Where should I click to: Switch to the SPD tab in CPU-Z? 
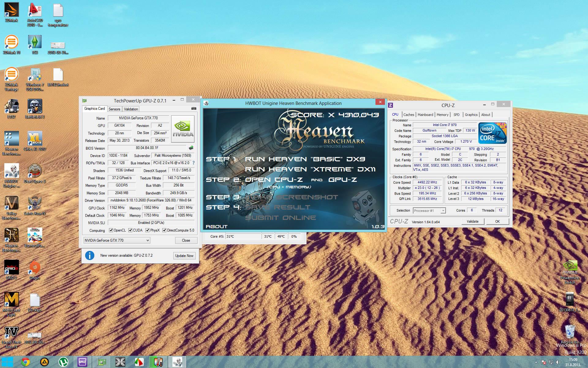coord(456,115)
